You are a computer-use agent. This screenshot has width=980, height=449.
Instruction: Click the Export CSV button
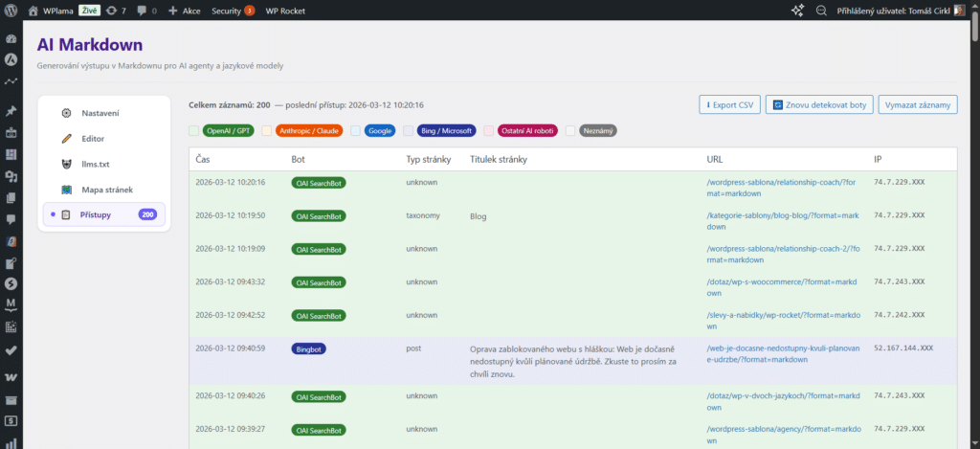[x=729, y=104]
